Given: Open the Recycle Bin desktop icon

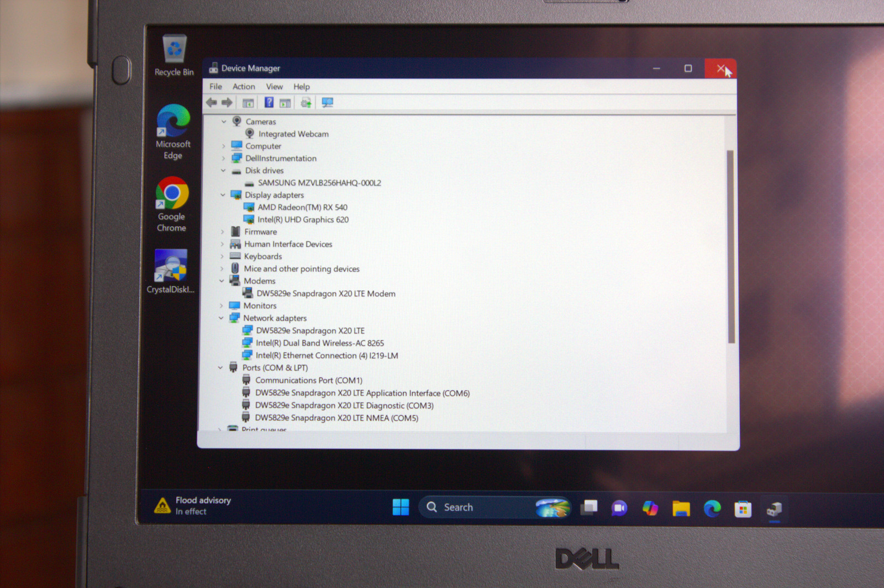Looking at the screenshot, I should pos(174,55).
